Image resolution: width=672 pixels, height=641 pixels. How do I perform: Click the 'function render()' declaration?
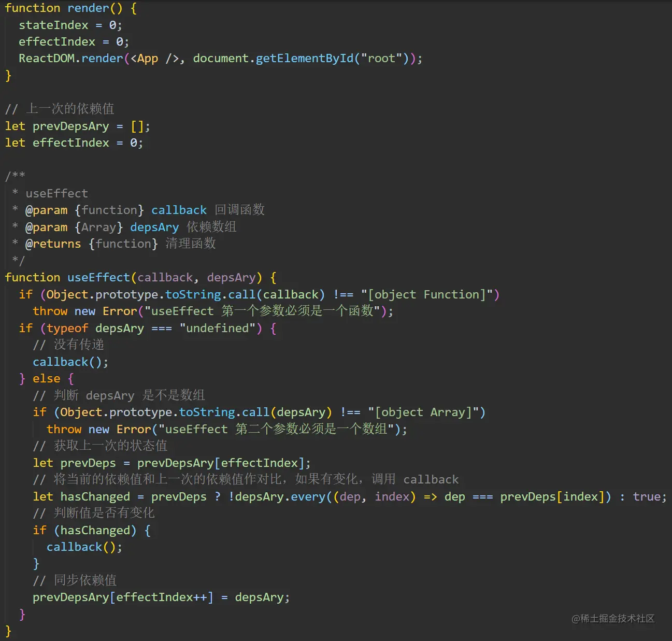(64, 8)
